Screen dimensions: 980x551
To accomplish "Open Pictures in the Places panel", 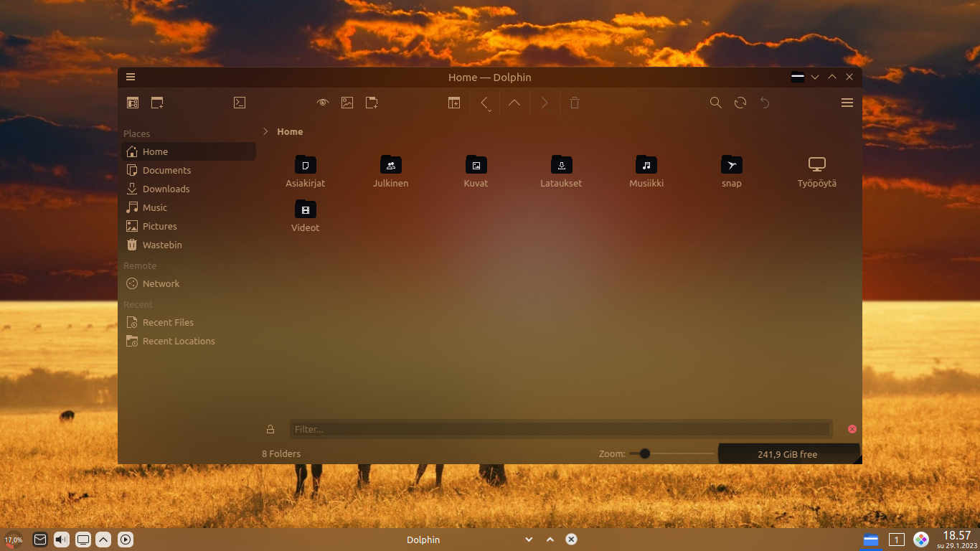I will (189, 226).
